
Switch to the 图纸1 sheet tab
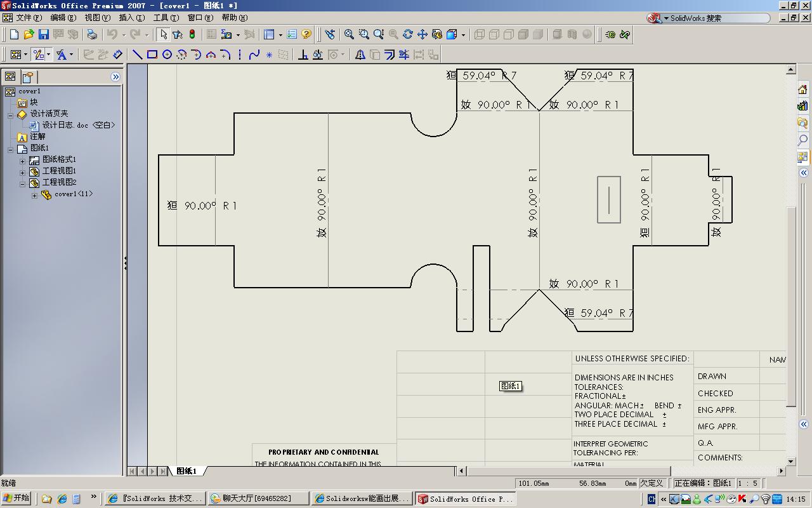tap(187, 471)
